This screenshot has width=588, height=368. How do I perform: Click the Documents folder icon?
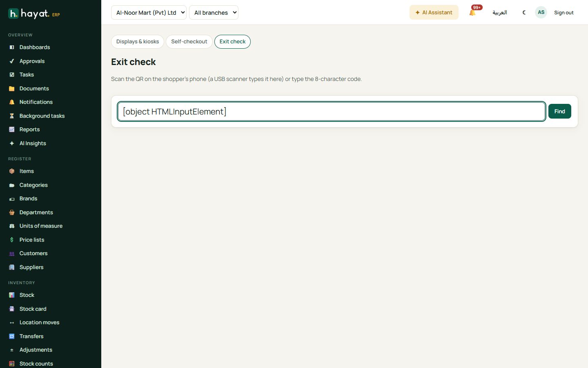pyautogui.click(x=12, y=89)
